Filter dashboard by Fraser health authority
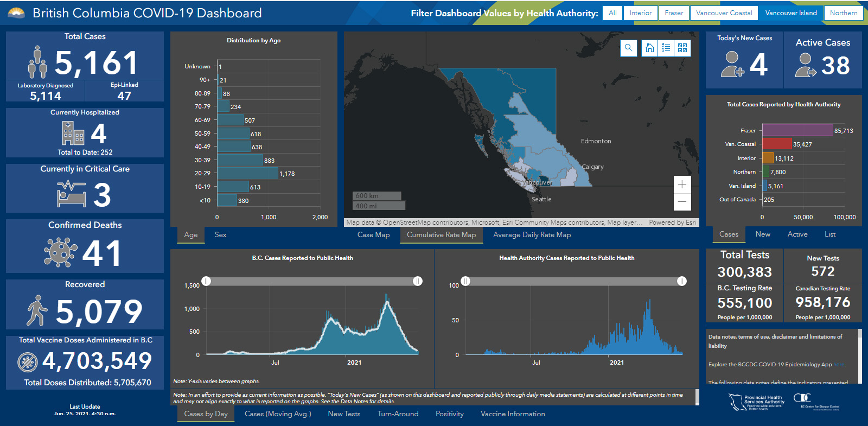868x426 pixels. [674, 13]
